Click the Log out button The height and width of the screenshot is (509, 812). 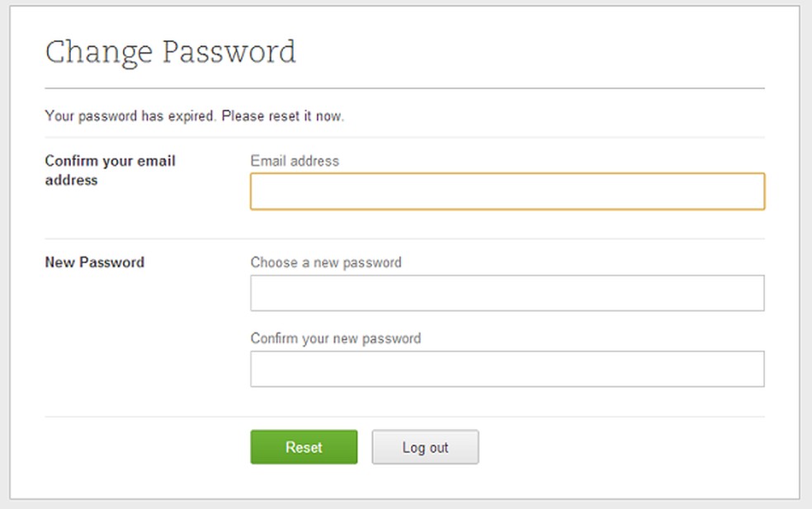click(425, 447)
